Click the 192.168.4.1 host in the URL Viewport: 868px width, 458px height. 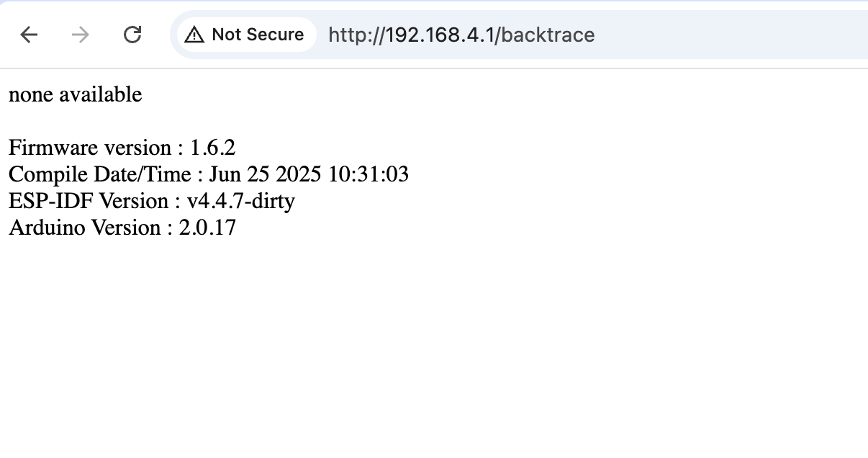pyautogui.click(x=440, y=35)
